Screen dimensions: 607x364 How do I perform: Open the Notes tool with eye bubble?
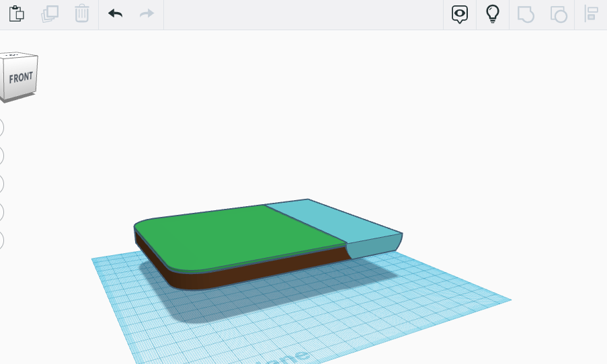pyautogui.click(x=460, y=14)
